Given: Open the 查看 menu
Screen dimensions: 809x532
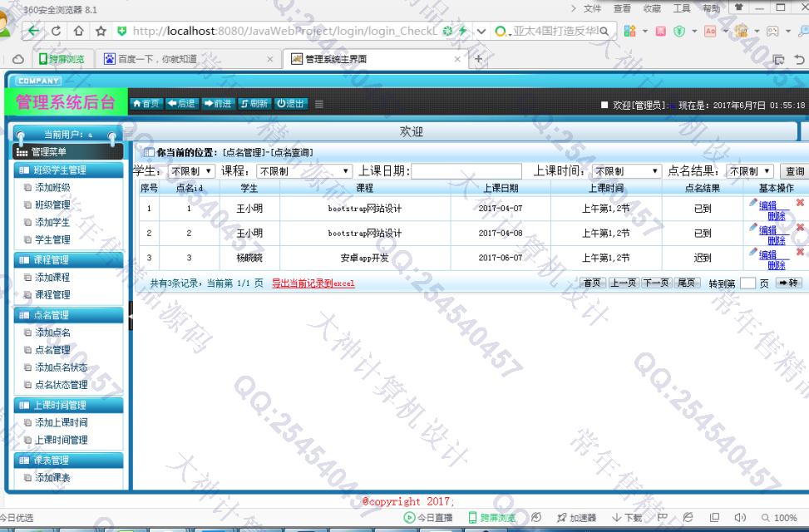Looking at the screenshot, I should pos(622,8).
